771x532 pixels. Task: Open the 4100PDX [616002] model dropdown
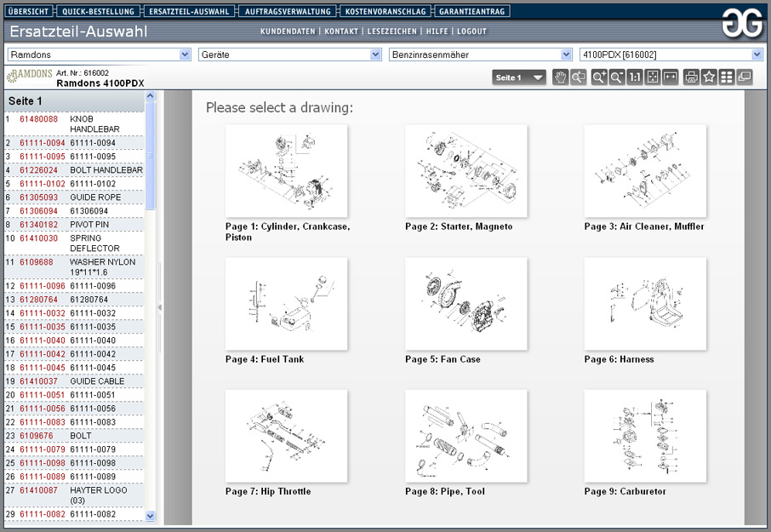757,54
